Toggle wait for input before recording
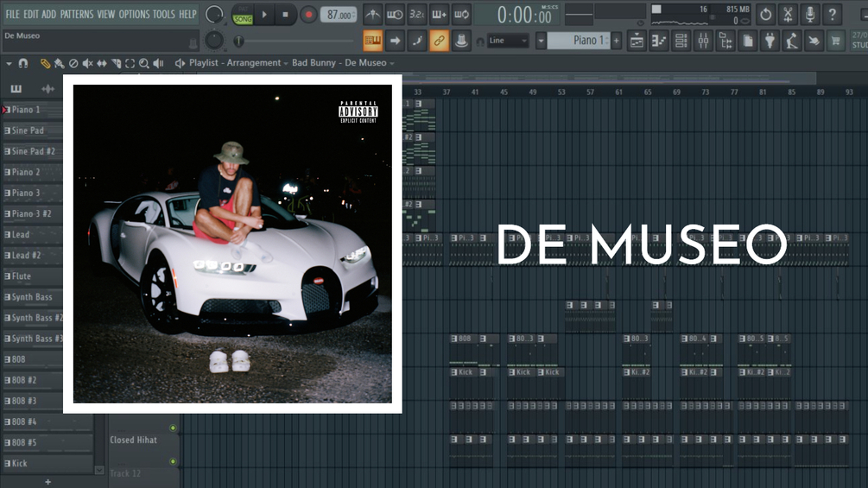 click(x=395, y=15)
